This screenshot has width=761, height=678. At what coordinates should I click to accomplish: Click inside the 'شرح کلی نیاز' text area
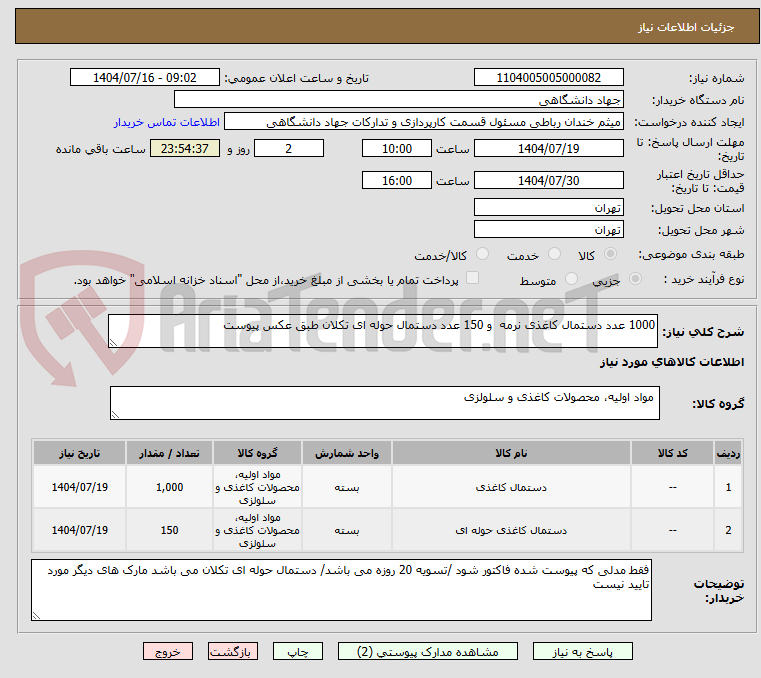pos(383,331)
